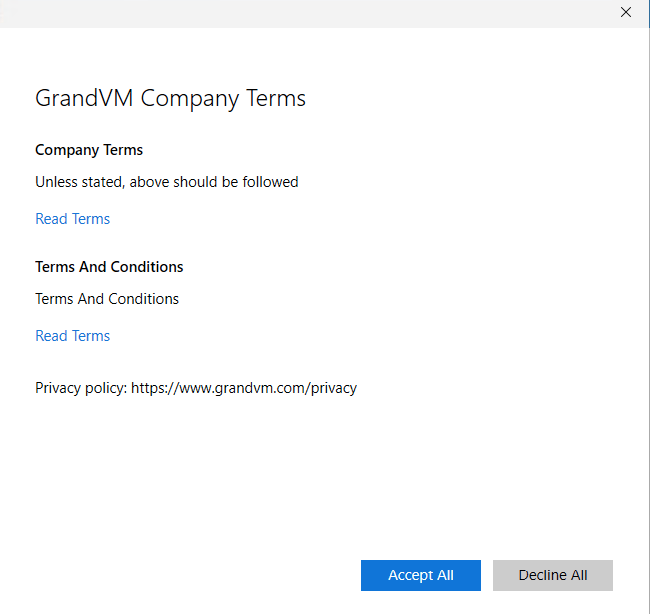Open Read Terms link under Company Terms
Screen dimensions: 650x614
tap(72, 219)
